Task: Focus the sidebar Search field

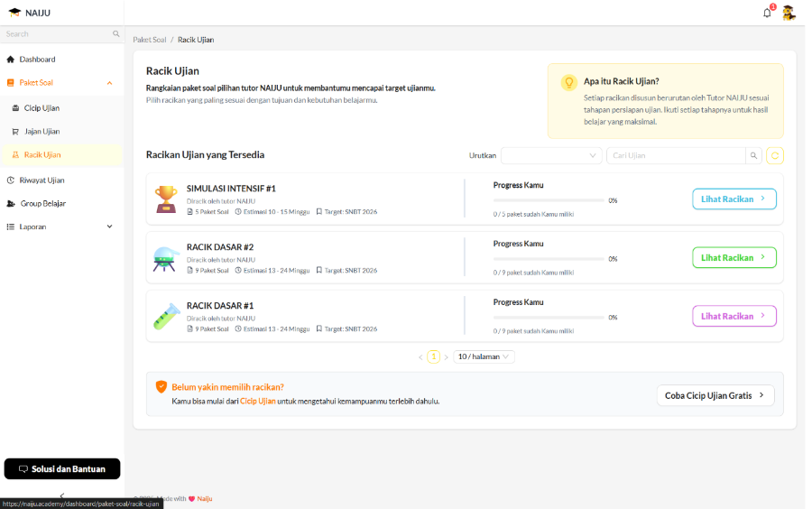Action: (57, 33)
